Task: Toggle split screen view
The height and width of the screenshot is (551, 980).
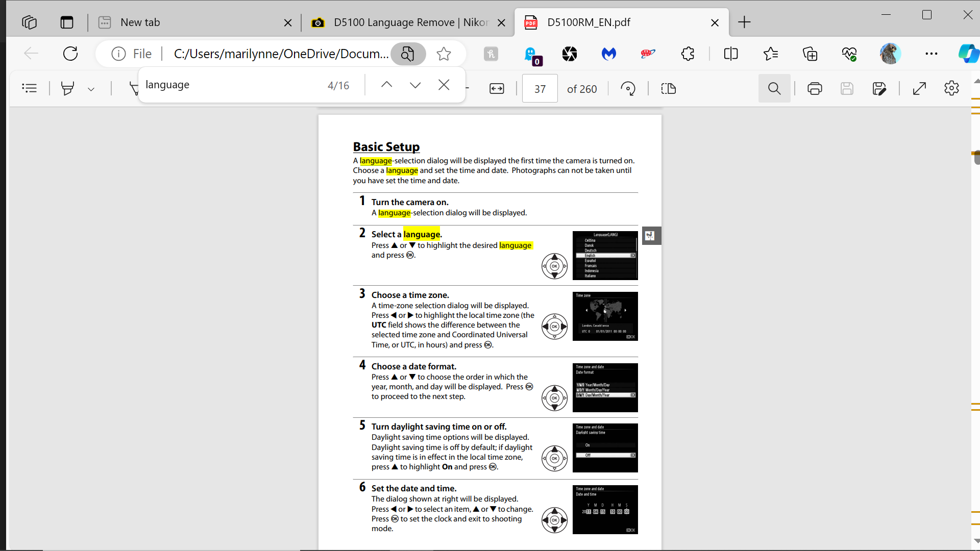Action: 730,54
